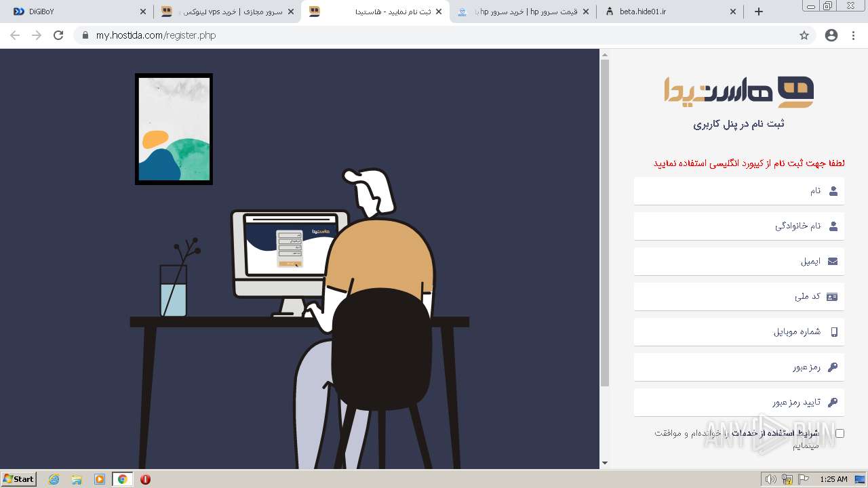Click the Hostida logo

[x=739, y=91]
